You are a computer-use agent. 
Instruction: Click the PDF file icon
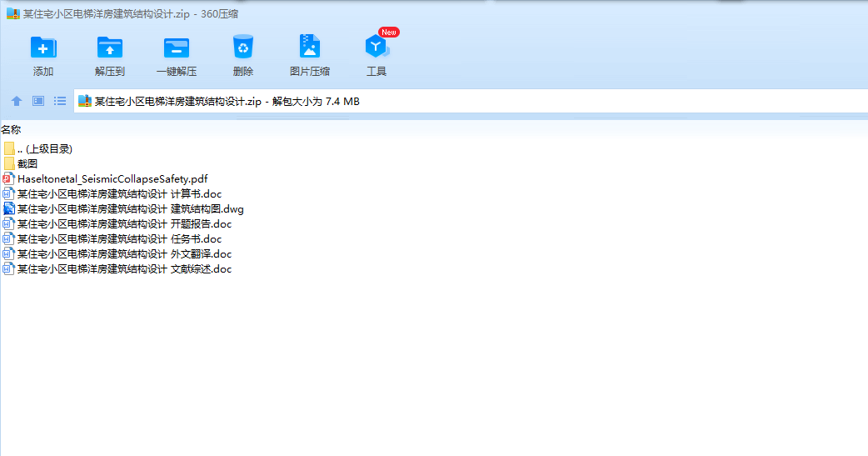tap(8, 178)
